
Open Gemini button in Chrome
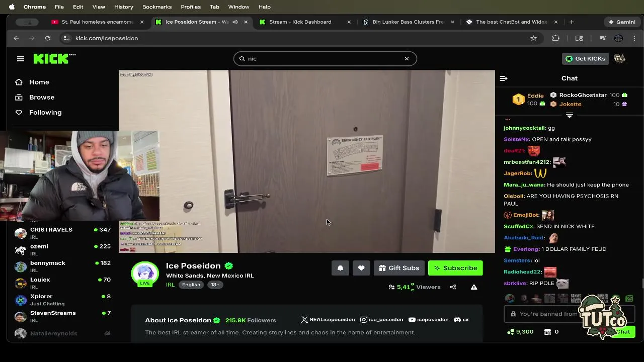[x=621, y=22]
